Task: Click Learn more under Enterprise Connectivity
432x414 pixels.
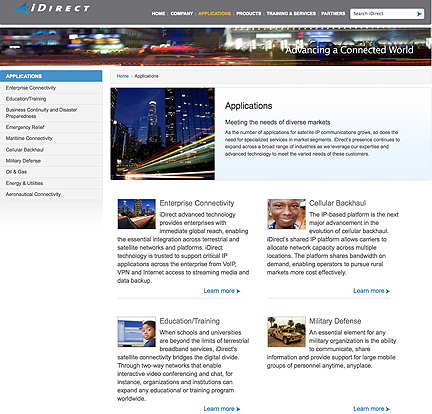Action: point(222,291)
